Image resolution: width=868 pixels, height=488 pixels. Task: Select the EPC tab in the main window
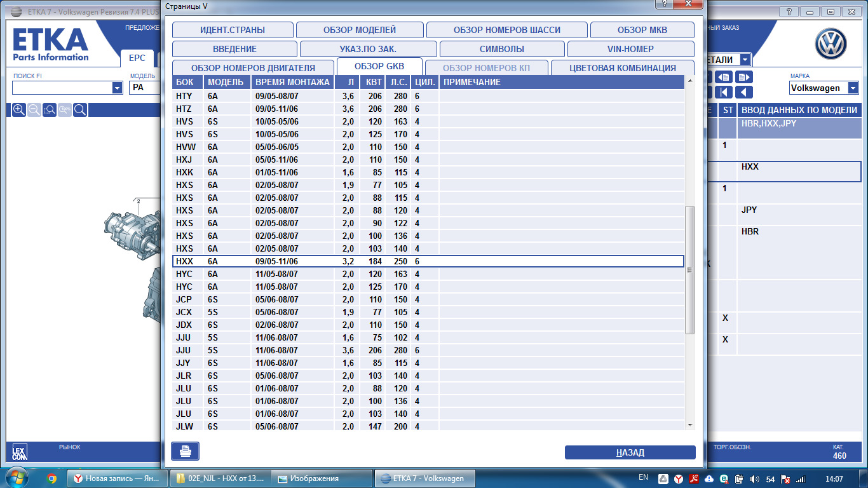click(x=137, y=58)
